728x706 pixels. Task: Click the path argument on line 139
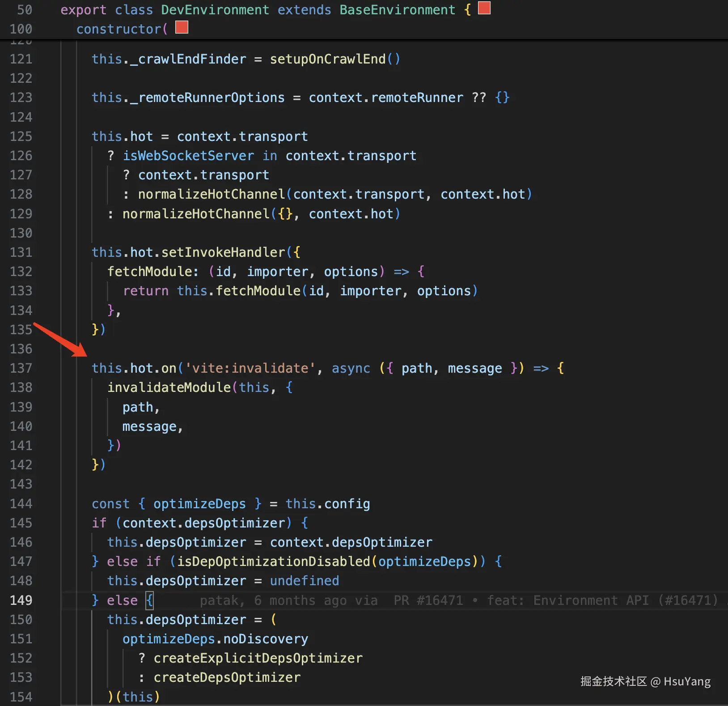pyautogui.click(x=138, y=407)
